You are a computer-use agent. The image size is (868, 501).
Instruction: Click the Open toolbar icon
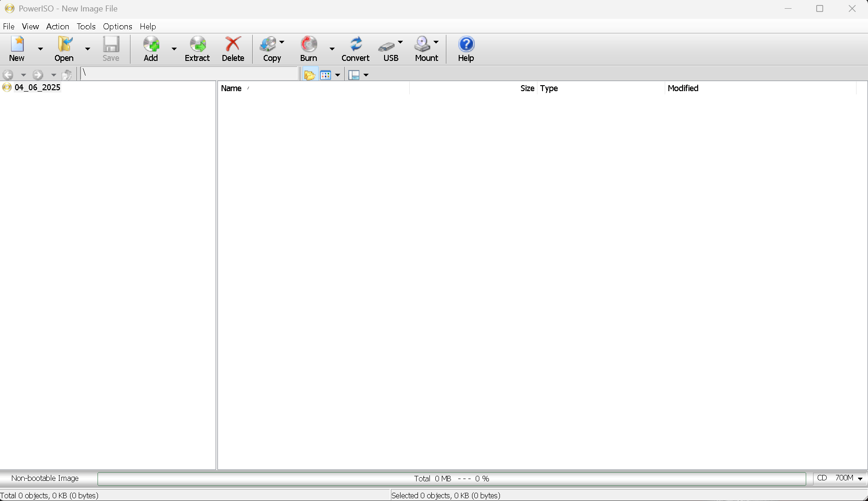[x=64, y=44]
